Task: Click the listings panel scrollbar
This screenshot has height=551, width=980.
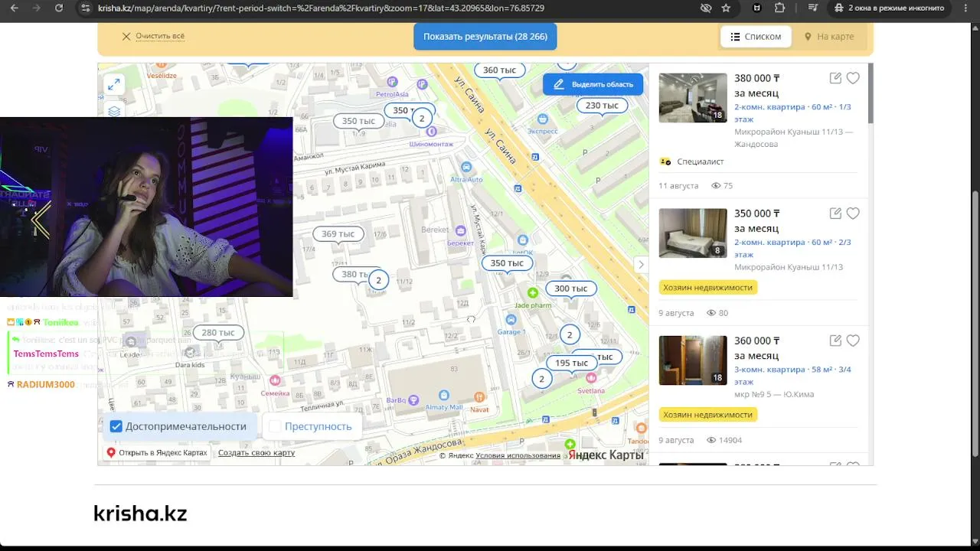Action: [871, 93]
